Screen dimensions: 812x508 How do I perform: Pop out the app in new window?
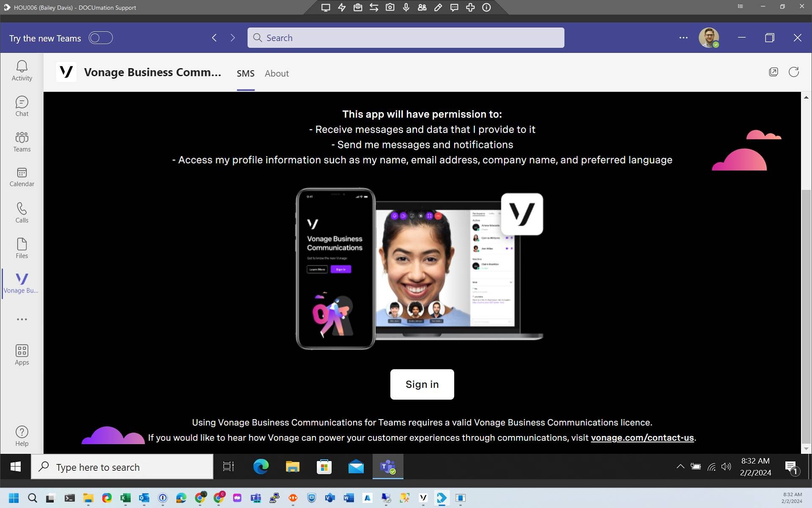click(773, 72)
